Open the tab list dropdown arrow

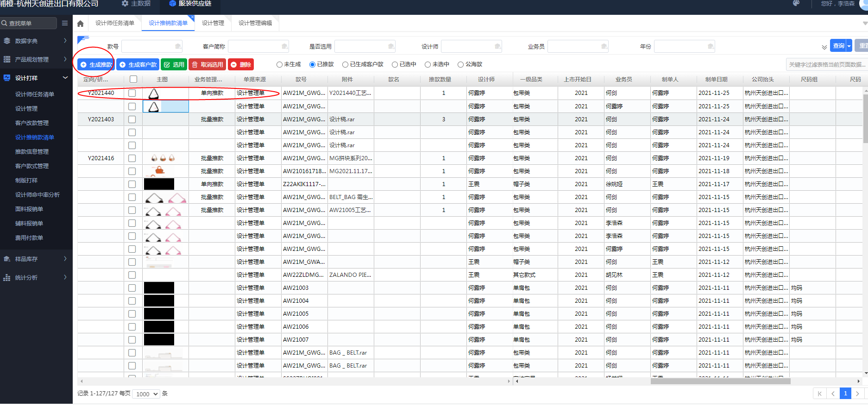(x=865, y=23)
